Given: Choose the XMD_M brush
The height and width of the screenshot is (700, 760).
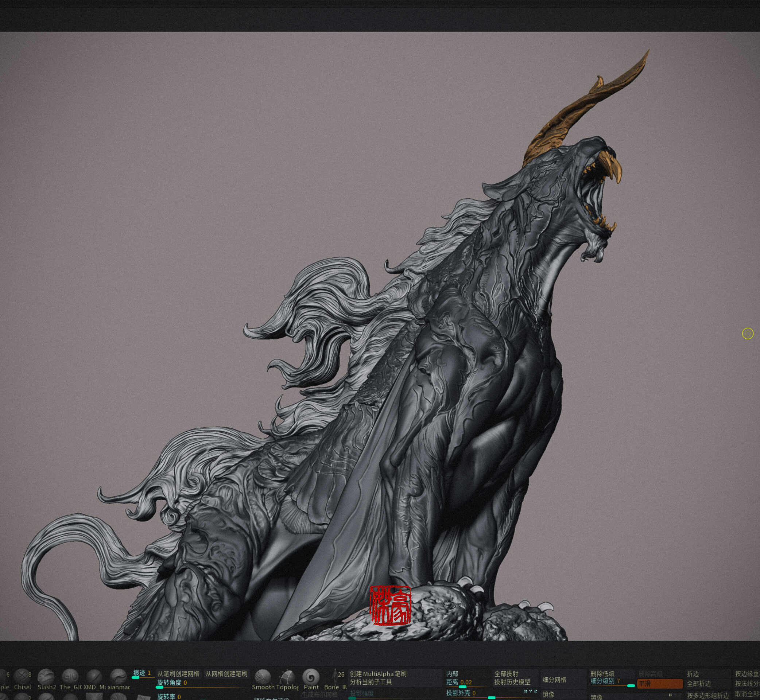Looking at the screenshot, I should point(94,676).
